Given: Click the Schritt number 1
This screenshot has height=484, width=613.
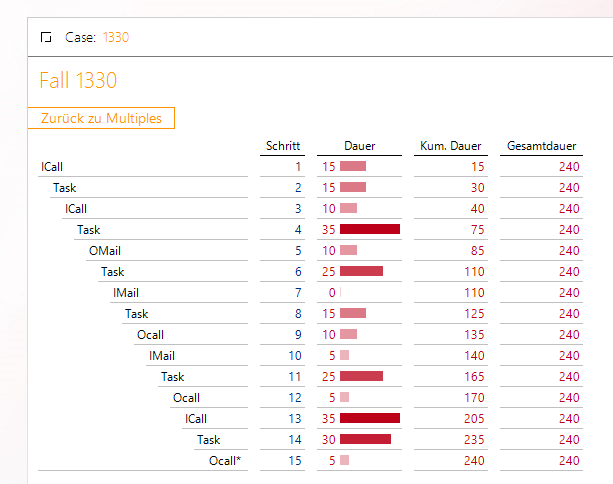Looking at the screenshot, I should (298, 167).
